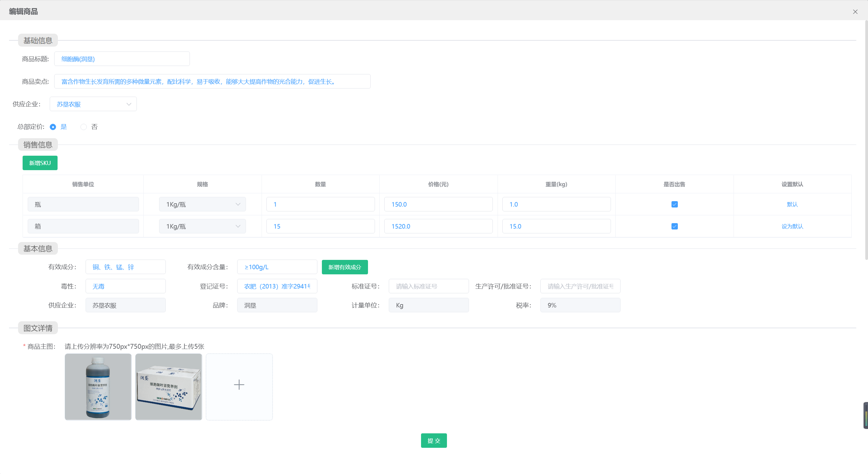The image size is (868, 474).
Task: Click the 数量 field showing 1
Action: tap(320, 204)
